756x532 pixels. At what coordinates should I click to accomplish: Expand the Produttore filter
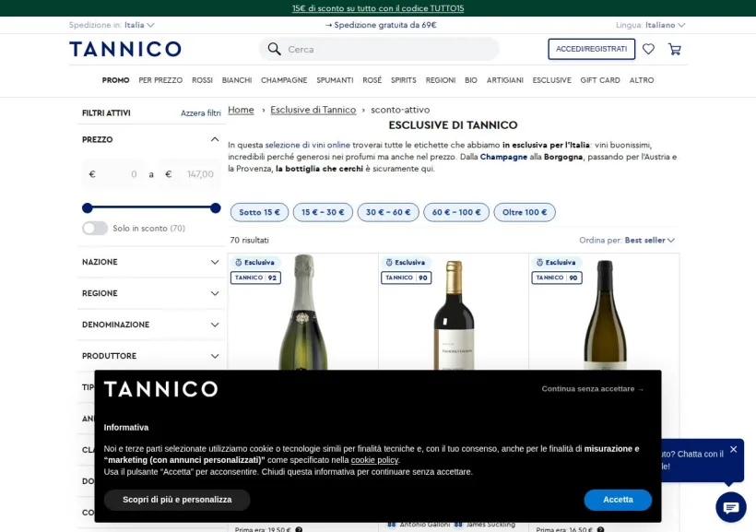pos(150,356)
